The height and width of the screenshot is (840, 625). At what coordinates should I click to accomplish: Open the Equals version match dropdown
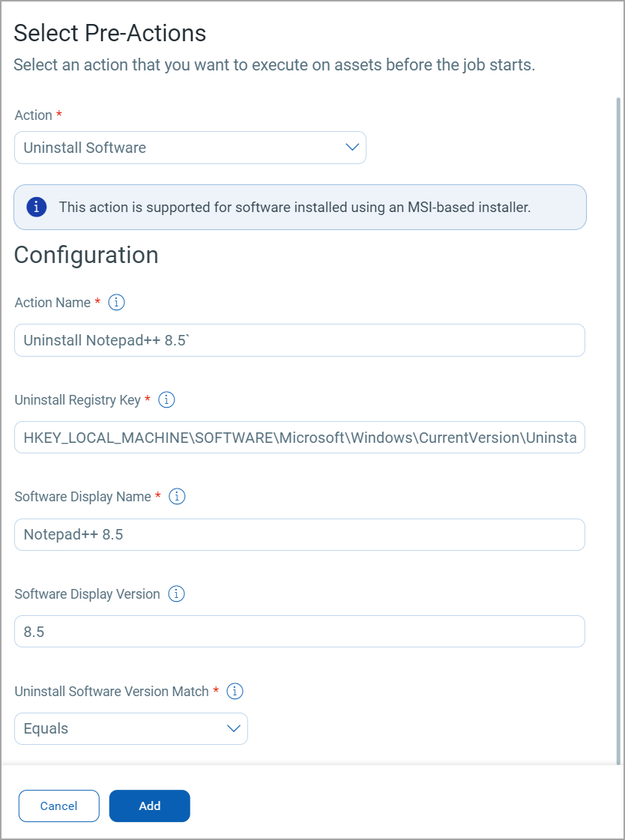tap(120, 728)
